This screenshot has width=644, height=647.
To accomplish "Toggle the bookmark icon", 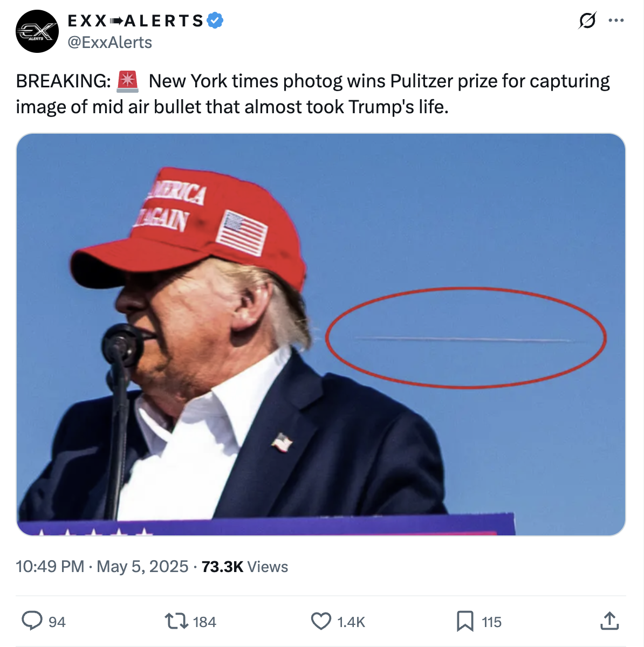I will 465,621.
